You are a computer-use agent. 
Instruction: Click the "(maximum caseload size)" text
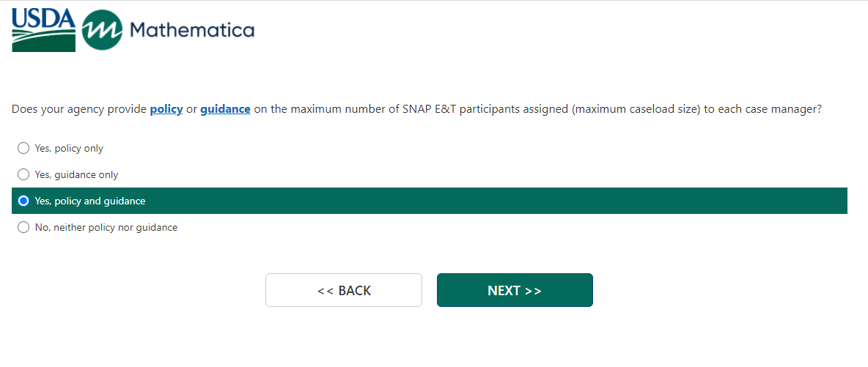(636, 109)
